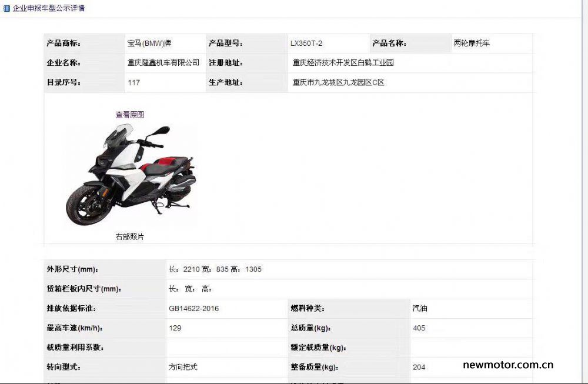This screenshot has height=384, width=588.
Task: Click the 货箱栏板内尺寸(mm) label
Action: [x=83, y=289]
